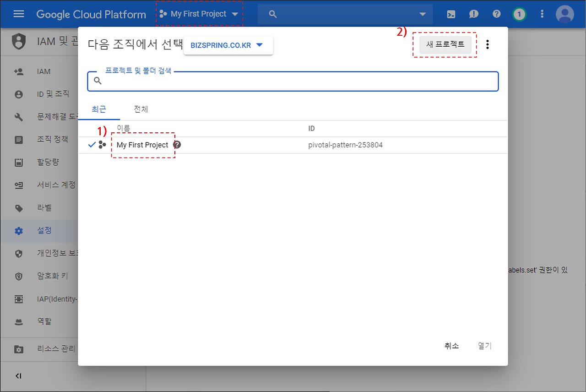Open the main hamburger navigation menu
Viewport: 586px width, 392px height.
tap(19, 14)
